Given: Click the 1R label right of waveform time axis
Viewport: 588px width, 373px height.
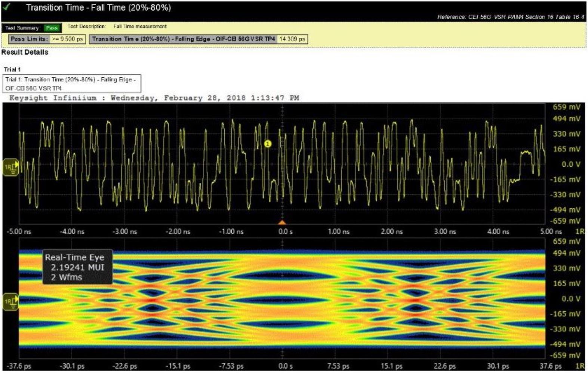Looking at the screenshot, I should (x=580, y=232).
